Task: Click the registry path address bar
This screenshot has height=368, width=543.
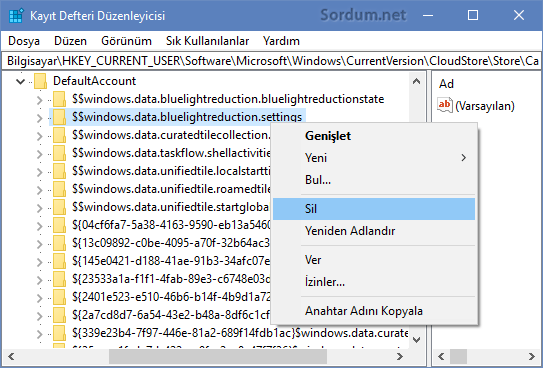Action: coord(272,61)
